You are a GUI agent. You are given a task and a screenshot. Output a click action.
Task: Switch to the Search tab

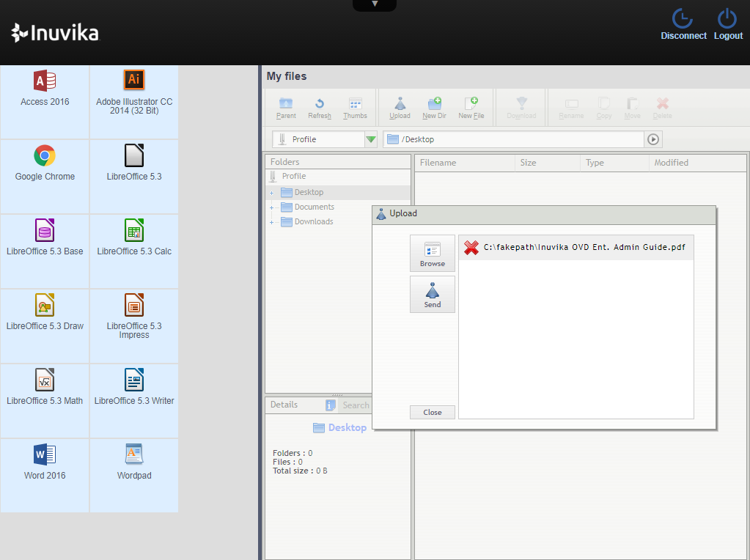click(356, 405)
